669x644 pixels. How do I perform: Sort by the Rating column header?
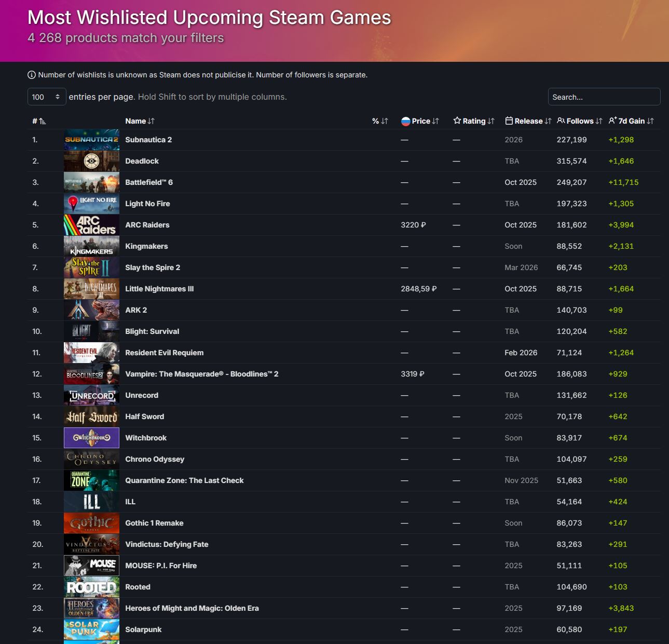[x=473, y=121]
